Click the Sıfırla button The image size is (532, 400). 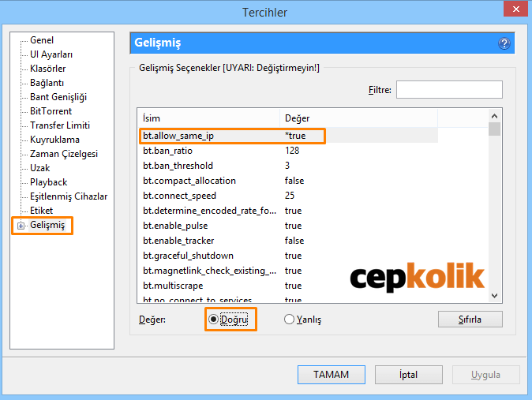470,320
